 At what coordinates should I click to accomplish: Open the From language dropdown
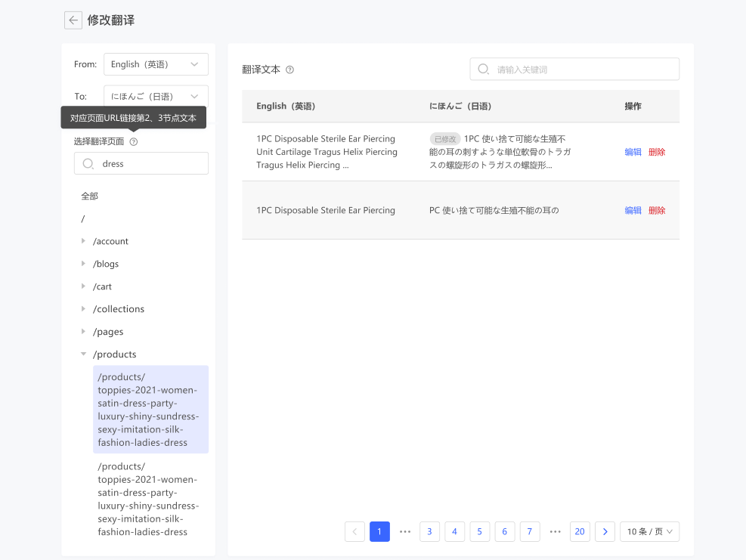click(x=156, y=64)
